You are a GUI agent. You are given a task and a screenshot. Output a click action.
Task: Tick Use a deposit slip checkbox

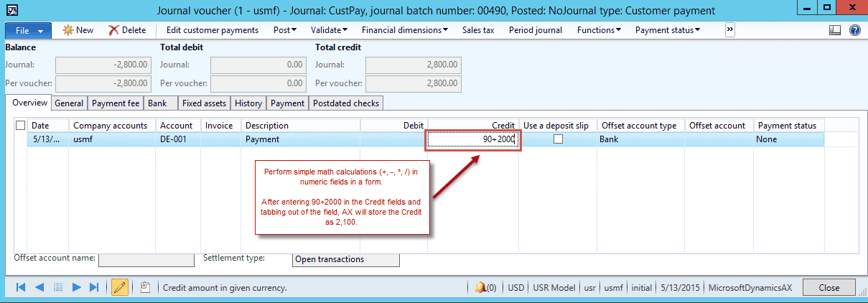558,139
